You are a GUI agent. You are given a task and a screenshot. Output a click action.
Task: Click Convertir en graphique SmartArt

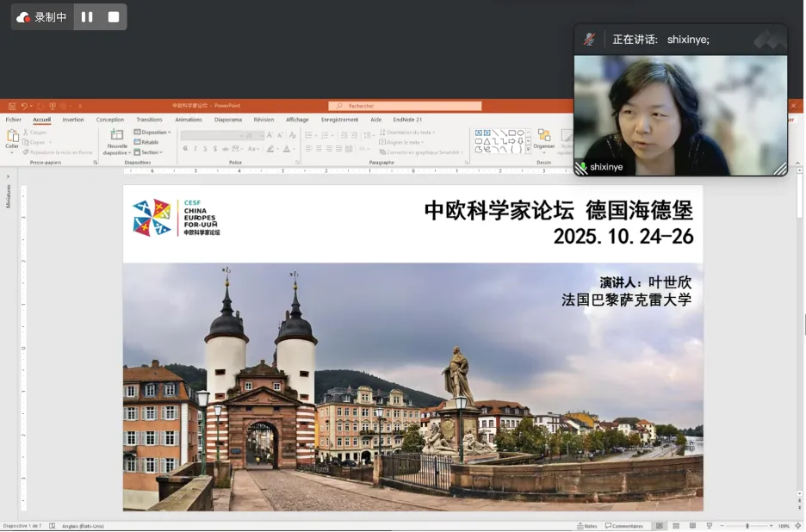pyautogui.click(x=421, y=152)
